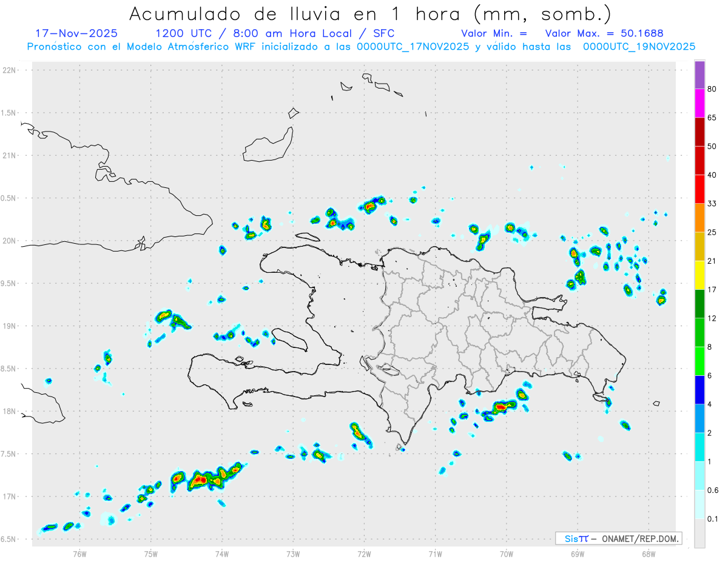Pick the purple swatch above colorbar label 80
Viewport: 728px width, 562px height.
[699, 75]
